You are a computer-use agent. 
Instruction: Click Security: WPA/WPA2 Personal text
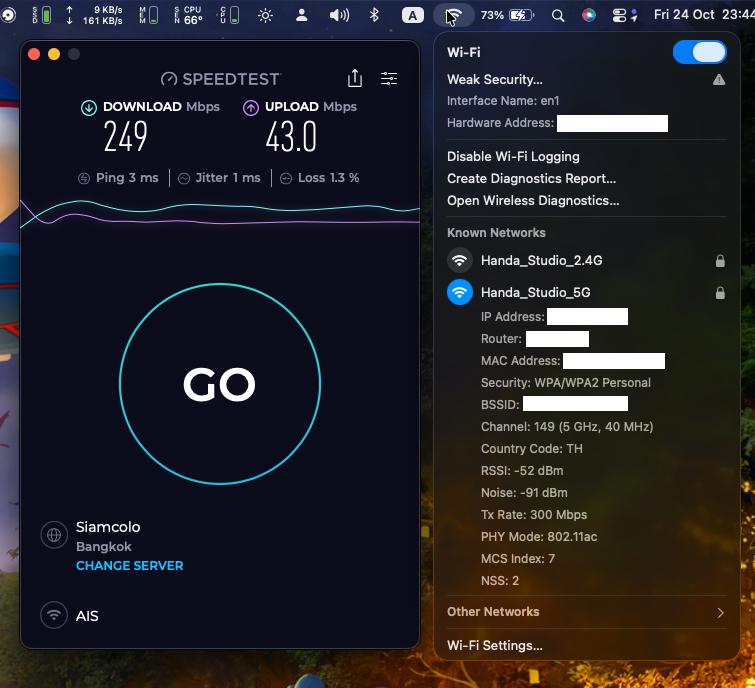tap(565, 383)
